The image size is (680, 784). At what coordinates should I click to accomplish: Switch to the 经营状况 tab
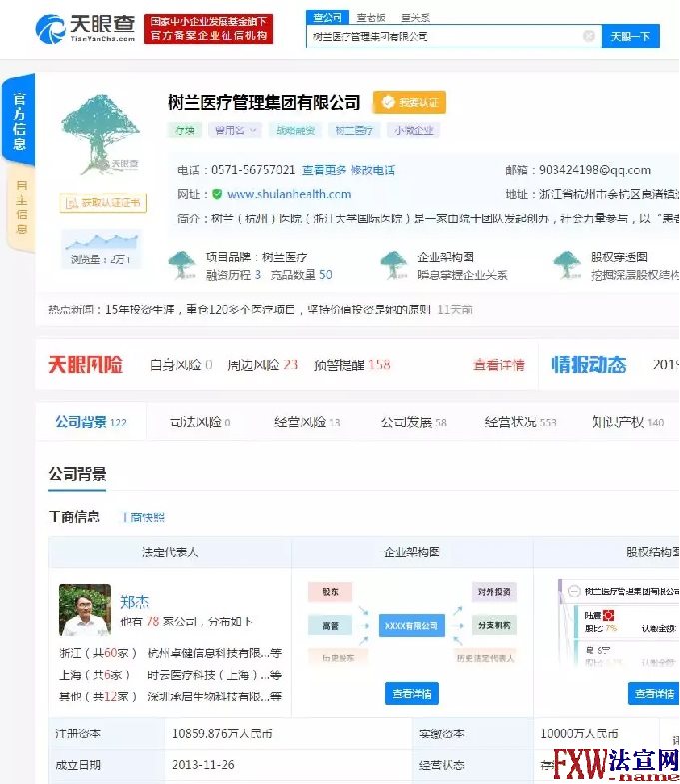pyautogui.click(x=520, y=422)
